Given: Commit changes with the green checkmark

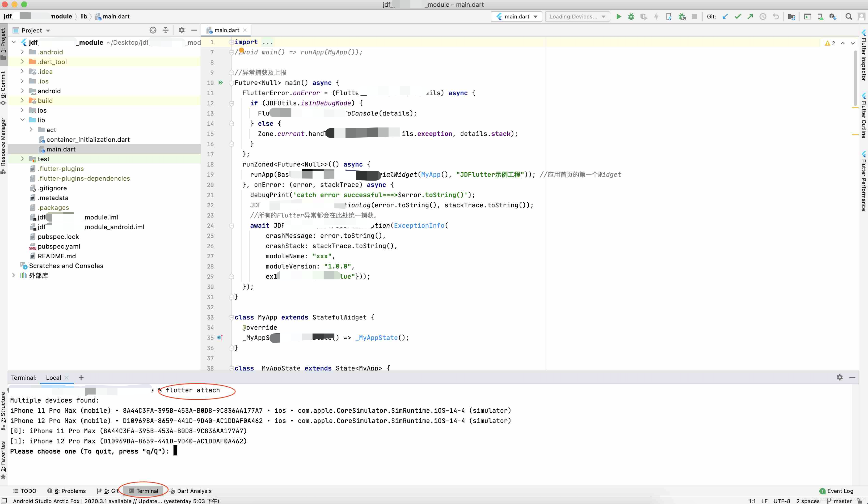Looking at the screenshot, I should 738,16.
